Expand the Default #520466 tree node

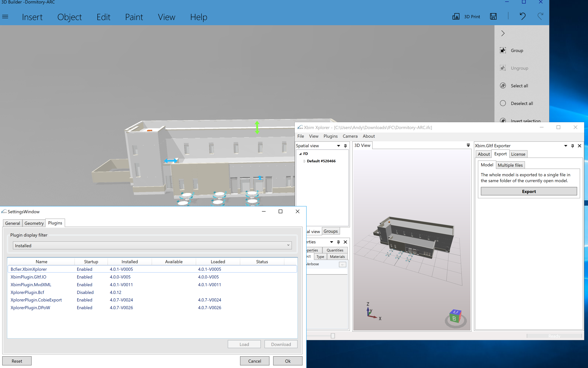coord(305,161)
